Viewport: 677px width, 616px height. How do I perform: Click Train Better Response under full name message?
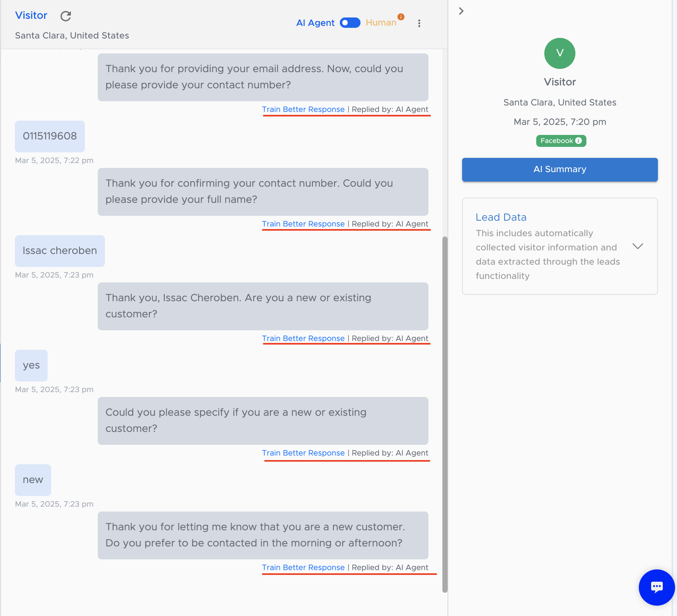[x=303, y=224]
